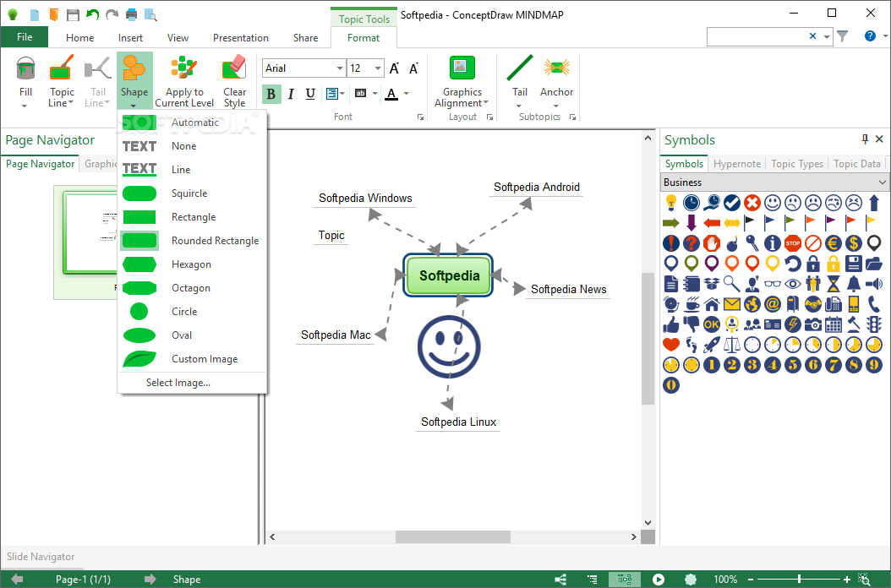Viewport: 891px width, 588px height.
Task: Click the Clear Style eraser icon
Action: click(234, 68)
